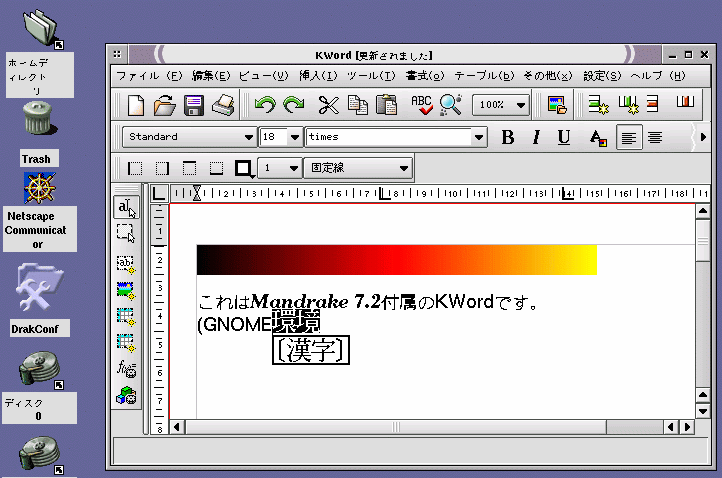Click the insert table row icon

click(598, 105)
